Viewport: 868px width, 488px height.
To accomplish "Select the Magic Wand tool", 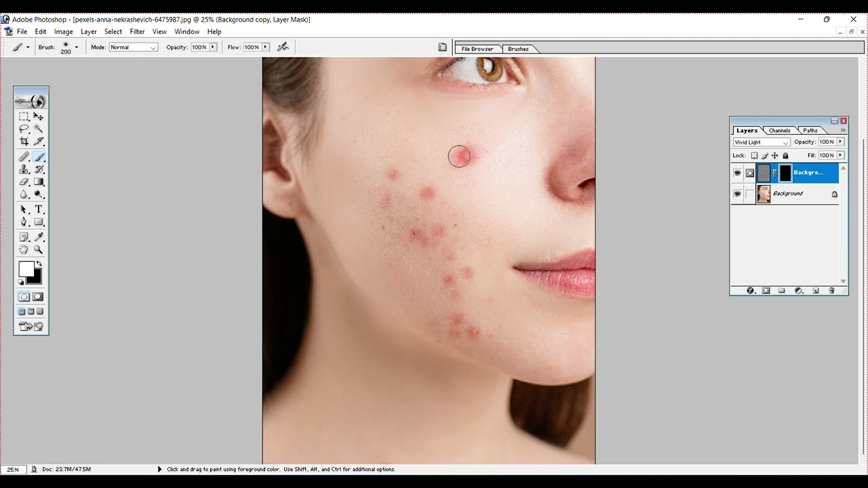I will pos(39,129).
